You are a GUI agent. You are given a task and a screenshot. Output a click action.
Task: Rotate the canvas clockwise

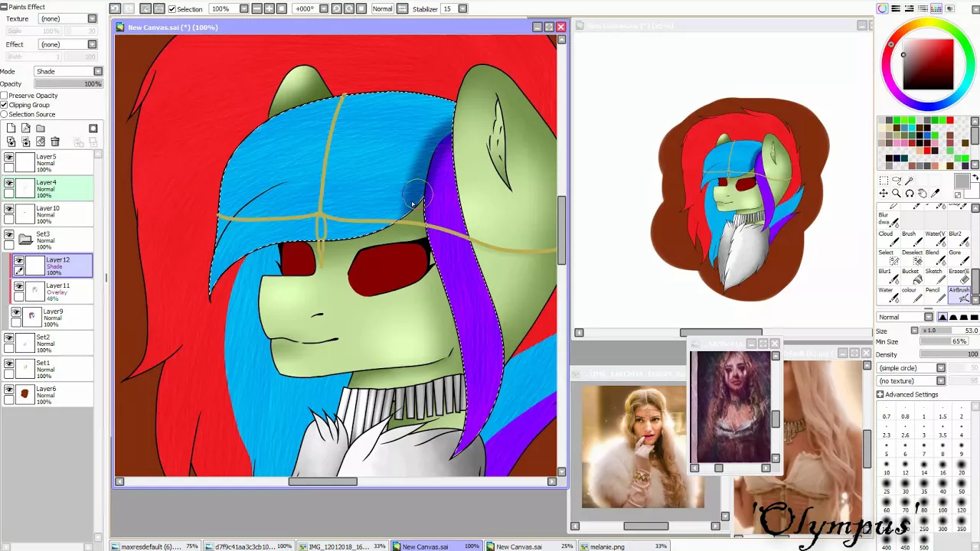coord(349,8)
